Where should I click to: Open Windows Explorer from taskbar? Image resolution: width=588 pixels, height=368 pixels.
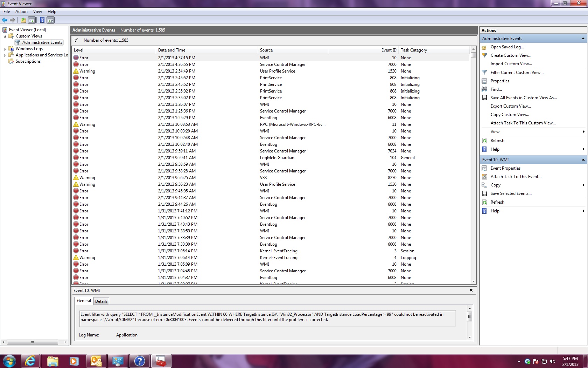click(x=52, y=361)
